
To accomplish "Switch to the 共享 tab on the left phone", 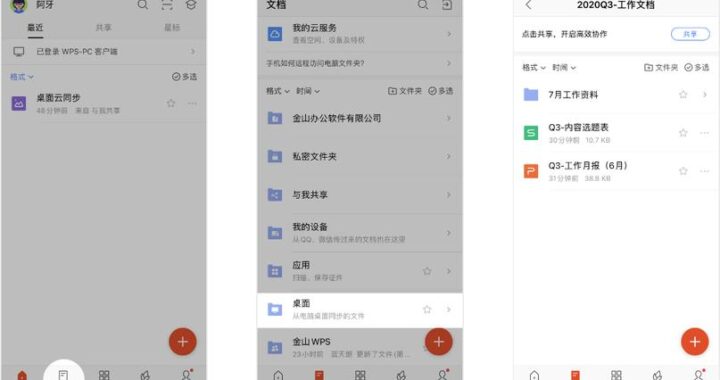I will click(x=104, y=28).
